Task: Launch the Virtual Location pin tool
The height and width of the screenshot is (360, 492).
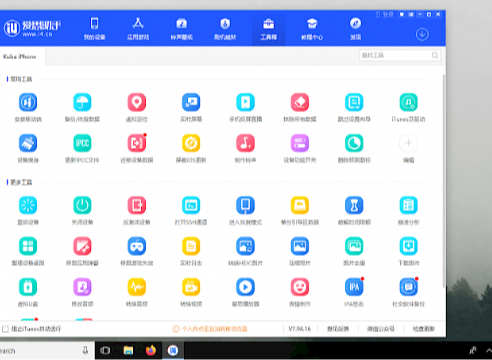Action: 137,103
